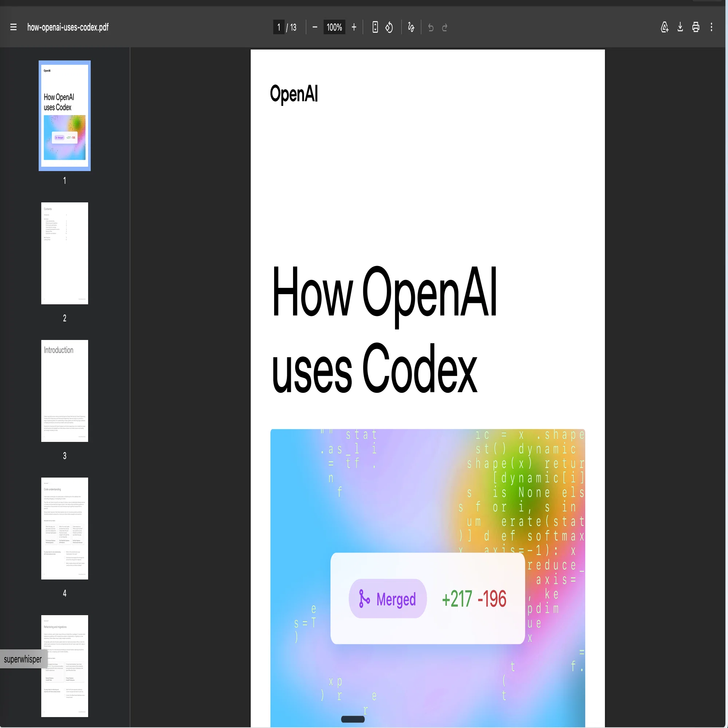Select page 1 thumbnail

pyautogui.click(x=64, y=116)
